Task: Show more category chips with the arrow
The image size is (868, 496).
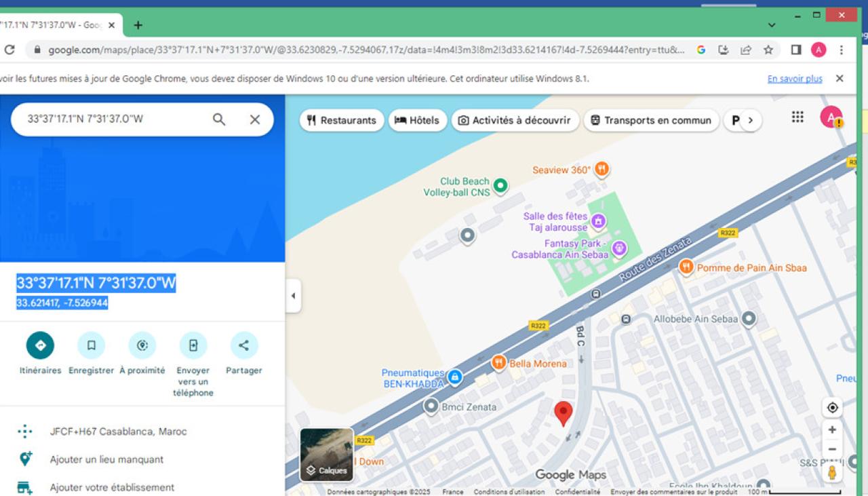Action: tap(750, 120)
